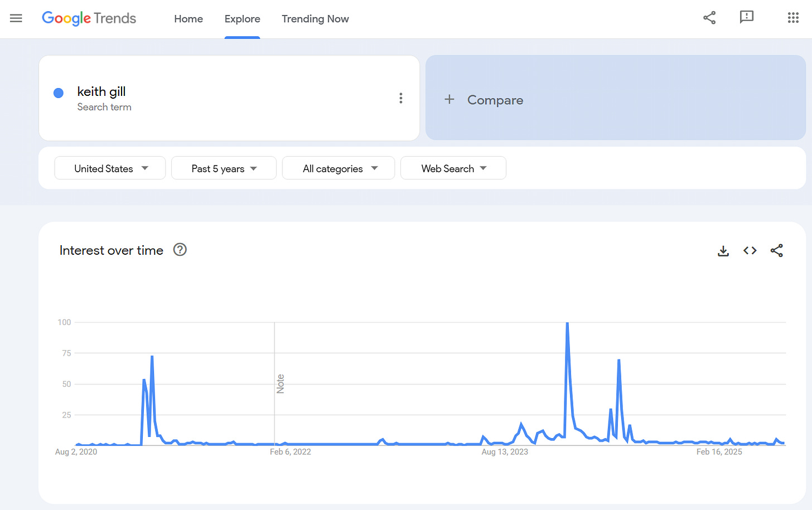
Task: Click the 25 y-axis label
Action: 66,415
